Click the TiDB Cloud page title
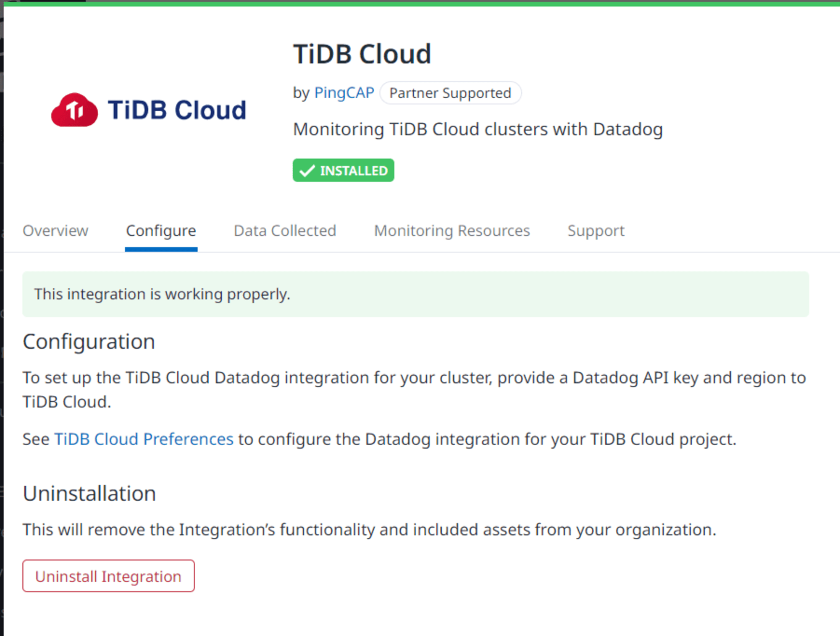The width and height of the screenshot is (840, 636). point(362,54)
